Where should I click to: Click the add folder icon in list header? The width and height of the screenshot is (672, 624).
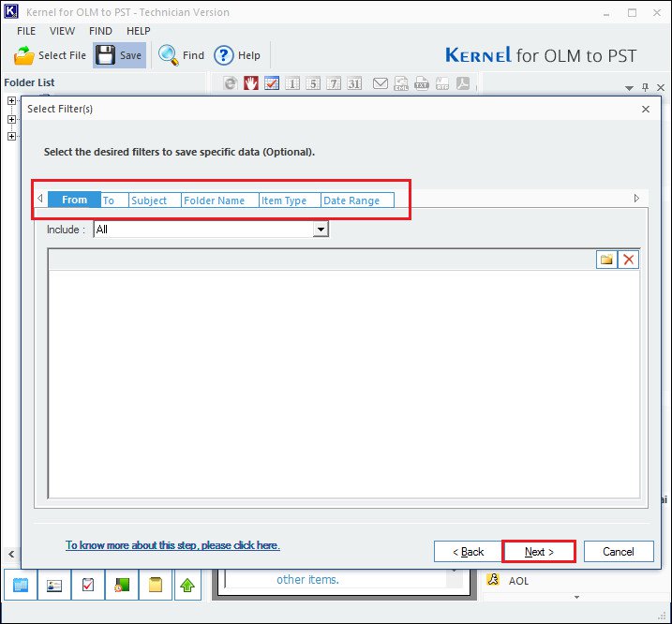point(606,260)
